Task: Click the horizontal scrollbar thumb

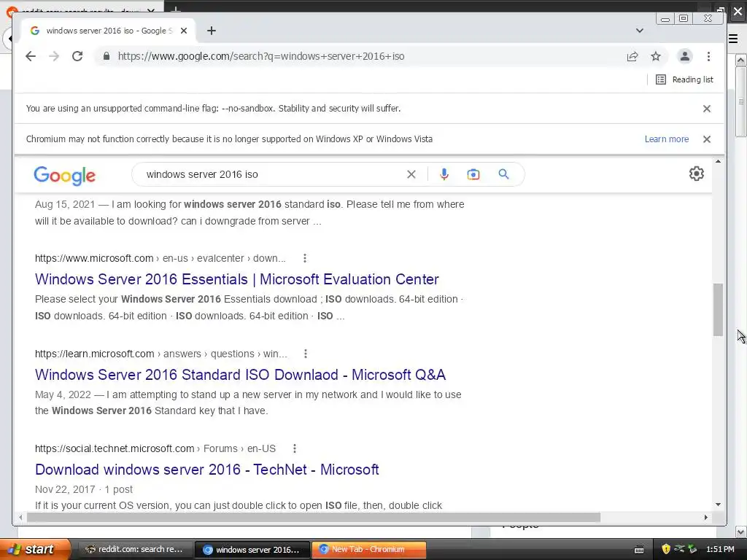Action: click(x=314, y=517)
